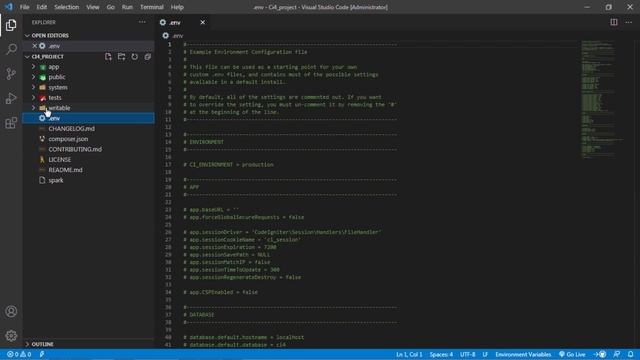The image size is (640, 360).
Task: Change end of line sequence LF
Action: click(x=485, y=354)
